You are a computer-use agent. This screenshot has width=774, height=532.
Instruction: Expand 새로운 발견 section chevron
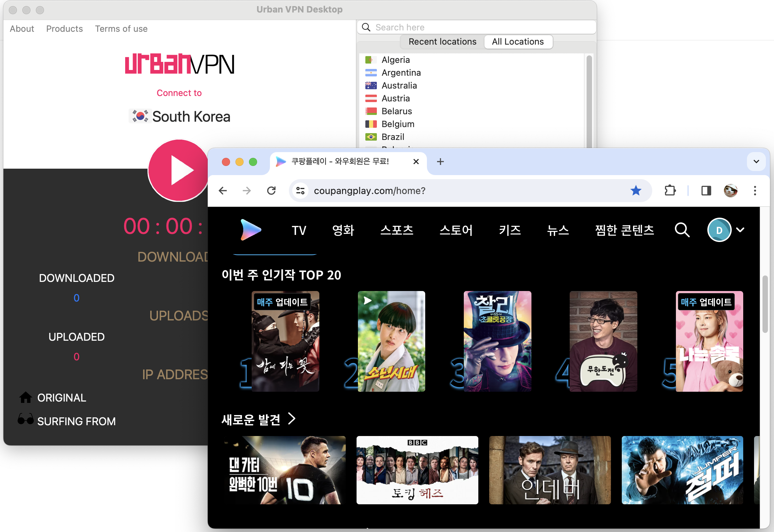pos(292,418)
